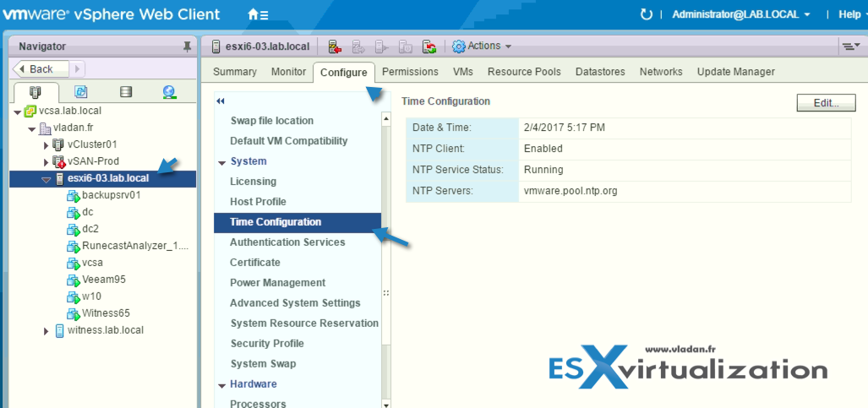Open Default VM Compatibility settings

click(x=288, y=140)
